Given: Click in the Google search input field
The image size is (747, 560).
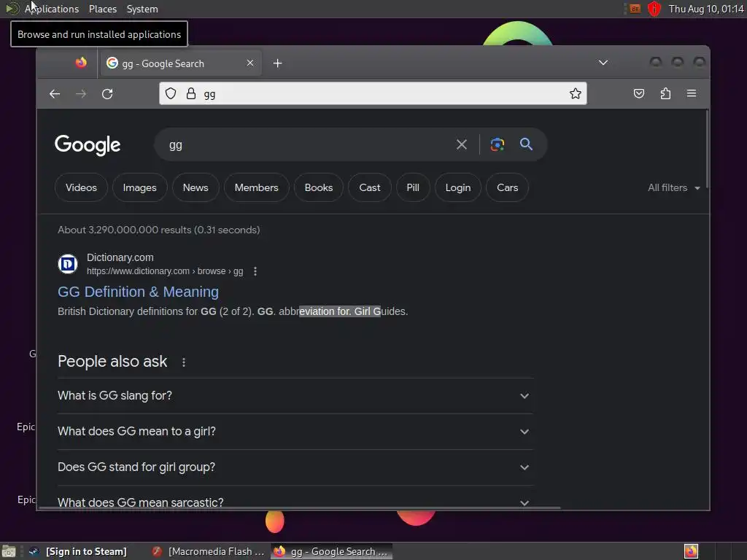Looking at the screenshot, I should click(x=305, y=145).
